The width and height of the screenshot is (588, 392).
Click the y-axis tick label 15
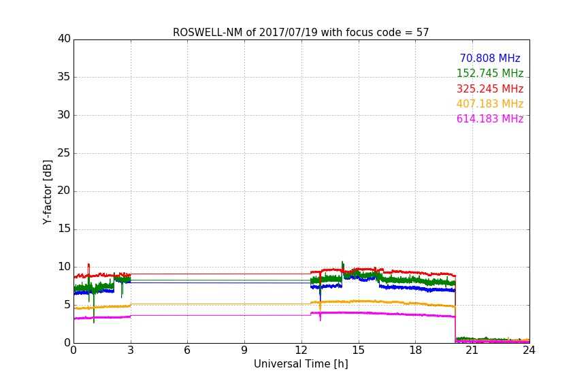(64, 229)
